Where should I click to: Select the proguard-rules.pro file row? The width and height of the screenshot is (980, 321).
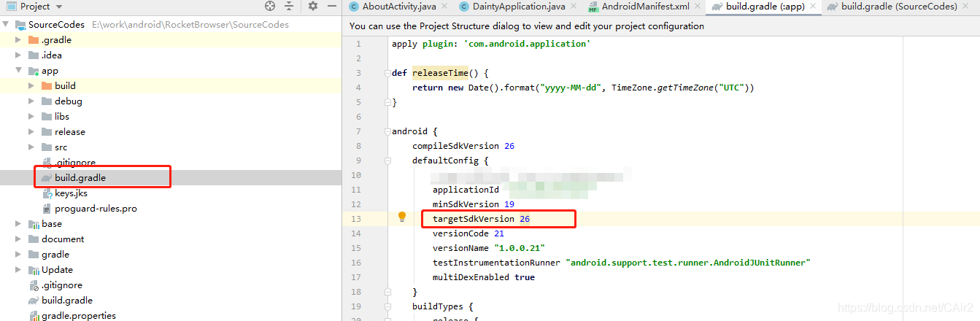(171, 209)
